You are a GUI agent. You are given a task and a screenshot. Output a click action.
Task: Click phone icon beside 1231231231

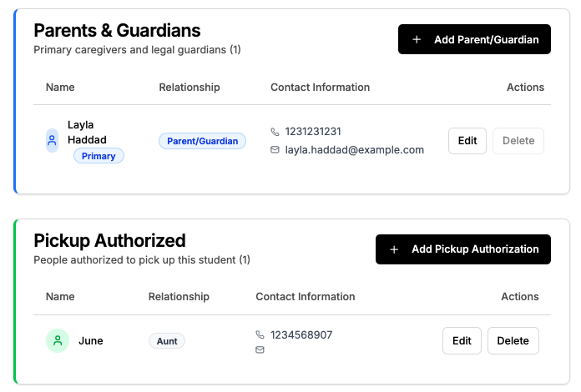(x=275, y=132)
